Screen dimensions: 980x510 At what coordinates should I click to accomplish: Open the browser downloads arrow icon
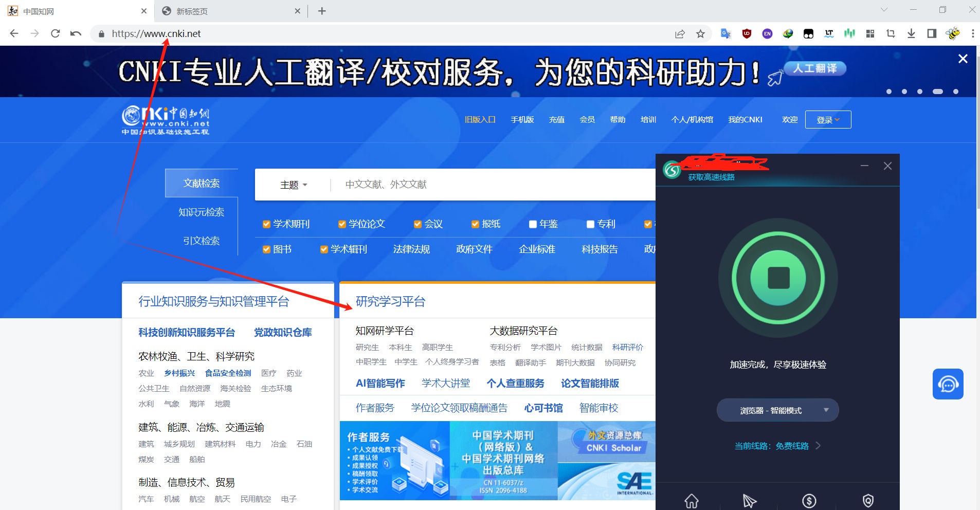point(911,33)
